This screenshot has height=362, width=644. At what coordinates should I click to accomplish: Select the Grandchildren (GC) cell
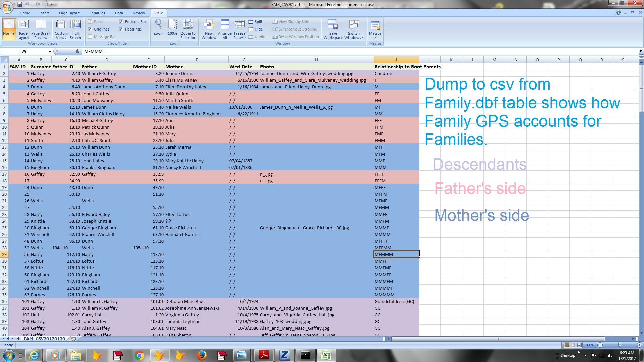click(396, 301)
